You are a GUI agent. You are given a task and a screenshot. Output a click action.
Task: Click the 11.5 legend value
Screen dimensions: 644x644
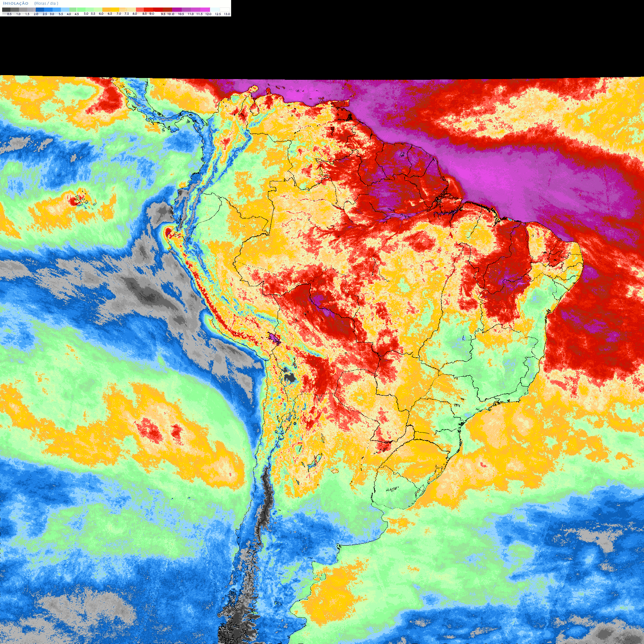(199, 14)
